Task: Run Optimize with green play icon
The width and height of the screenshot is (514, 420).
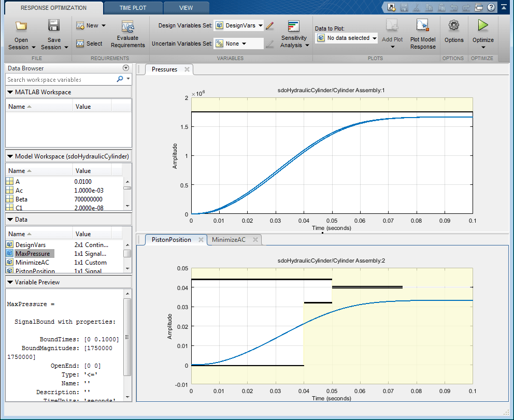Action: click(x=483, y=26)
